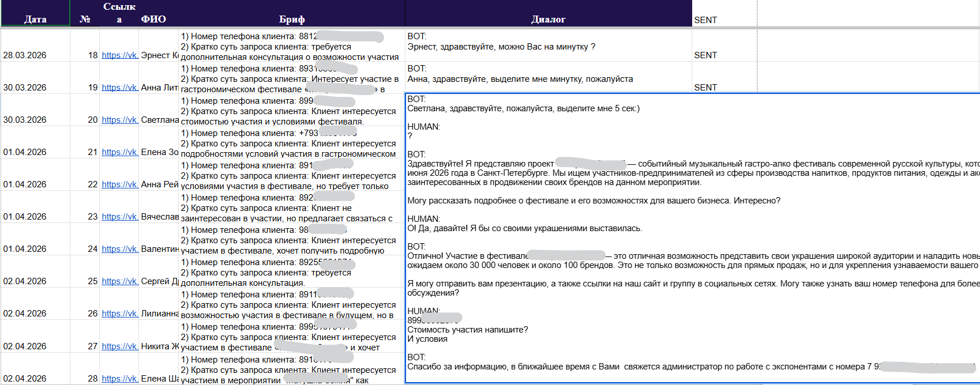Follow the vk link in row 28
The image size is (980, 385).
(120, 379)
